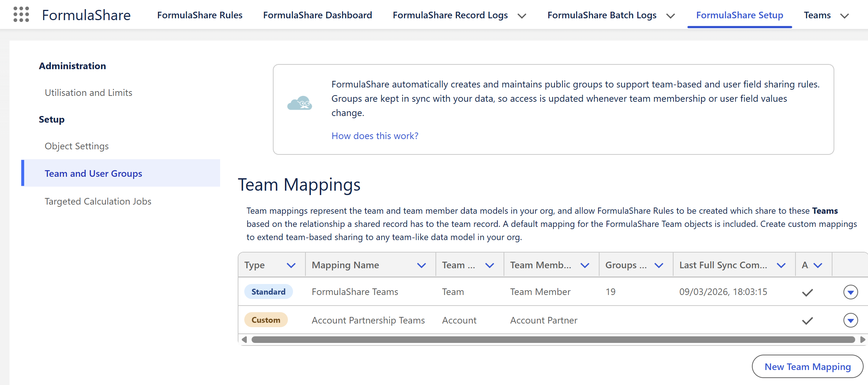This screenshot has width=868, height=385.
Task: Click the How does this work? link
Action: [375, 136]
